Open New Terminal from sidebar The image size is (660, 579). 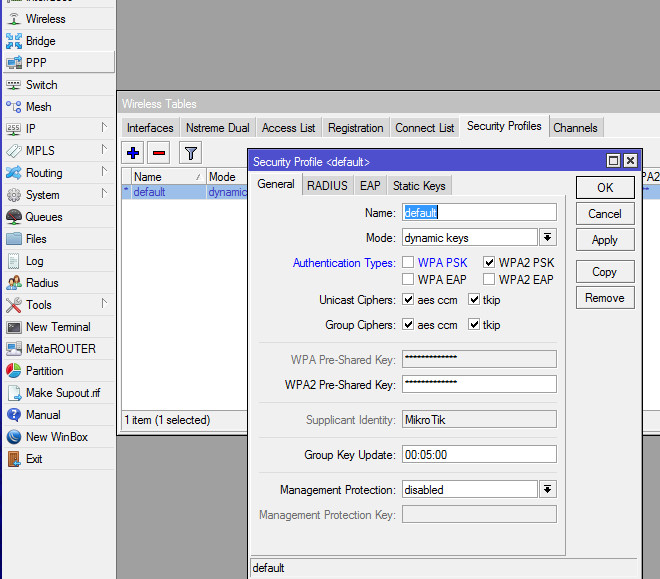pyautogui.click(x=57, y=327)
